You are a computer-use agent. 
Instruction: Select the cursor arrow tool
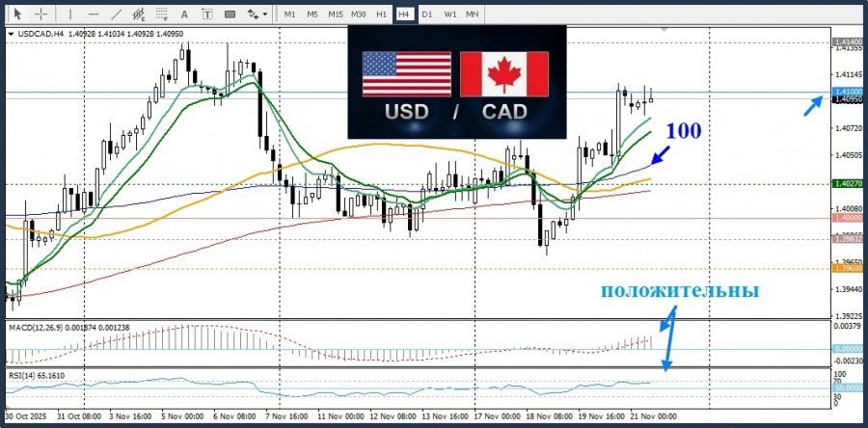tap(17, 13)
